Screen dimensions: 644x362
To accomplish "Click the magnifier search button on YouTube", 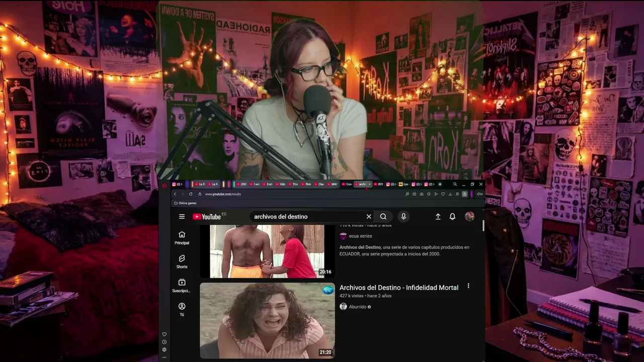I will pyautogui.click(x=383, y=217).
